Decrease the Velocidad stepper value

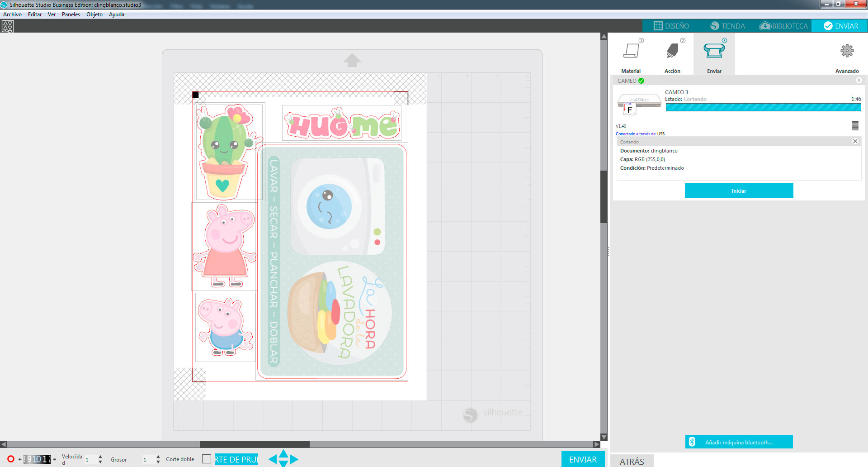click(x=100, y=462)
